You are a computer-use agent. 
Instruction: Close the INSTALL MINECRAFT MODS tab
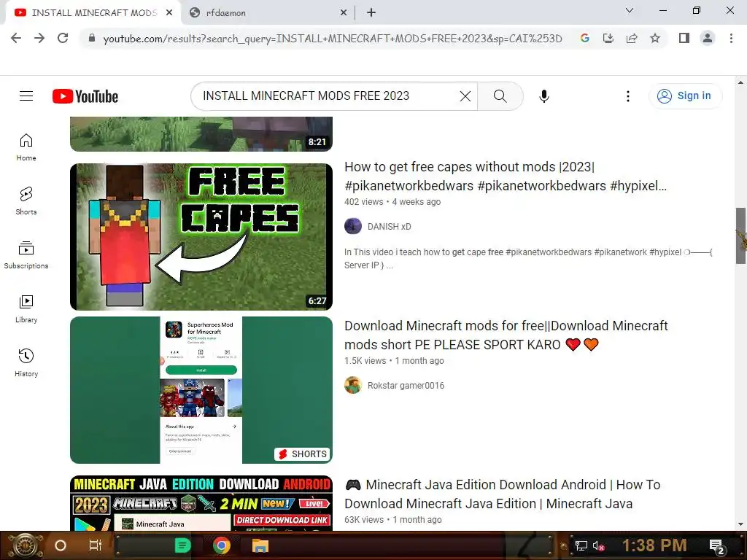click(x=169, y=13)
